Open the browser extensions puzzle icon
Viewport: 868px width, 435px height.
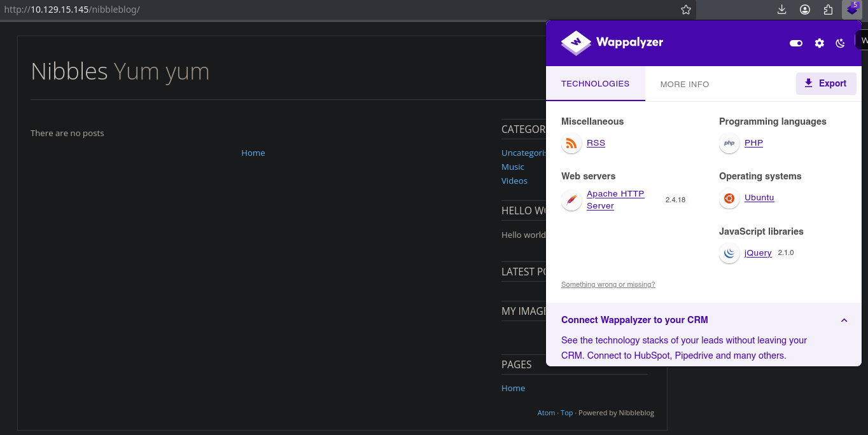[x=828, y=10]
